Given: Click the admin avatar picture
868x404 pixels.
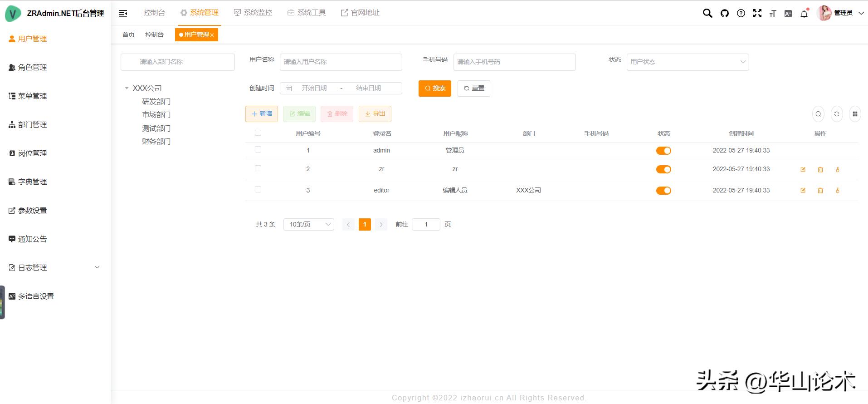Looking at the screenshot, I should [824, 13].
